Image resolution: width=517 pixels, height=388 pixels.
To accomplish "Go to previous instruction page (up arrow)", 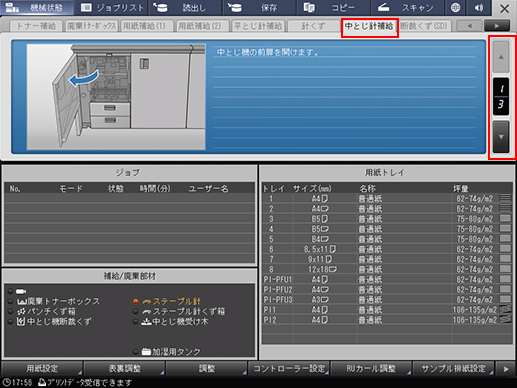I will (501, 57).
